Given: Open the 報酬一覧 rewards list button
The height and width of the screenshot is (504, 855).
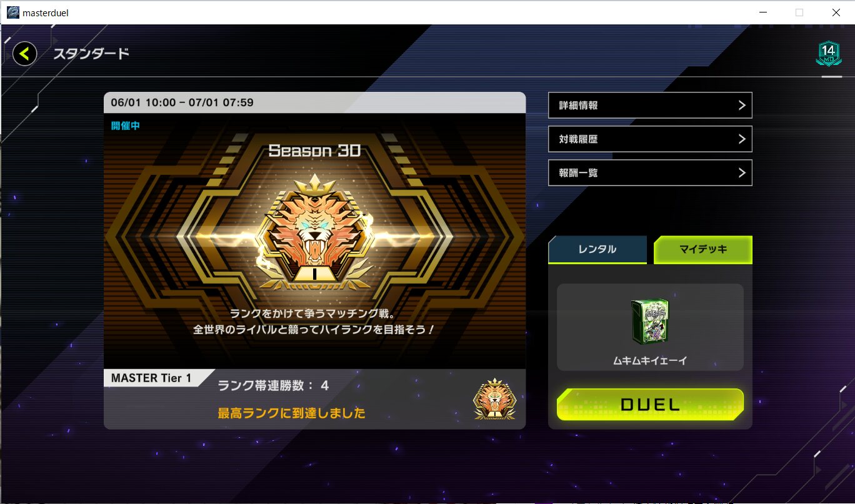Looking at the screenshot, I should [650, 173].
